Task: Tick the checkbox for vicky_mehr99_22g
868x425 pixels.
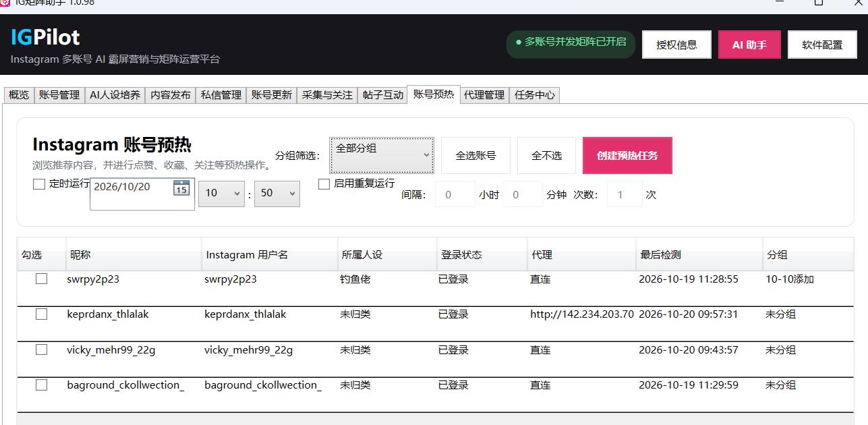Action: [42, 349]
